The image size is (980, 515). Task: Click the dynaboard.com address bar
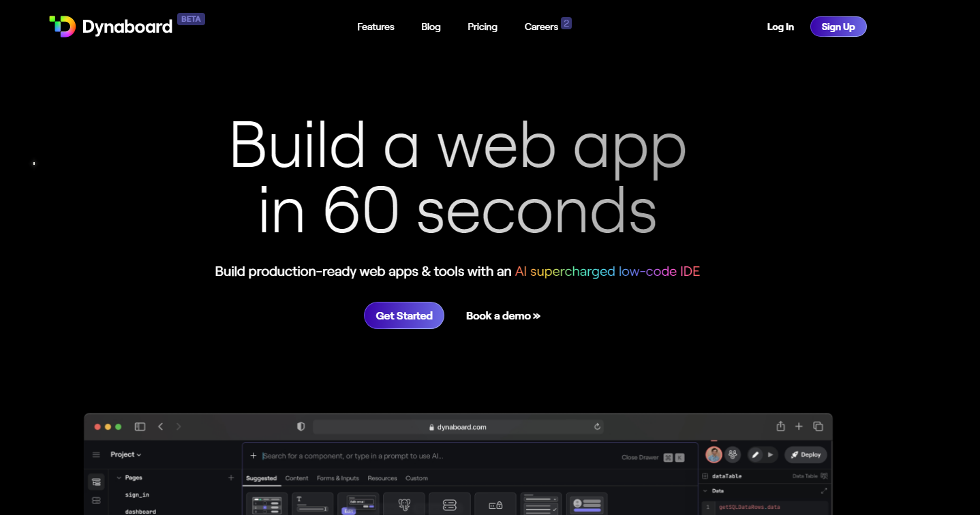pyautogui.click(x=458, y=427)
